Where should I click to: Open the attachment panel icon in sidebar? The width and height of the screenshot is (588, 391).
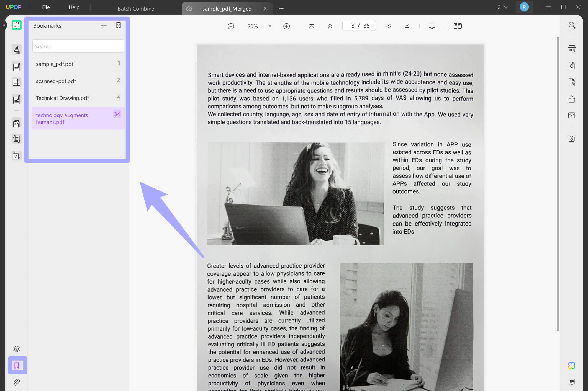pyautogui.click(x=17, y=382)
